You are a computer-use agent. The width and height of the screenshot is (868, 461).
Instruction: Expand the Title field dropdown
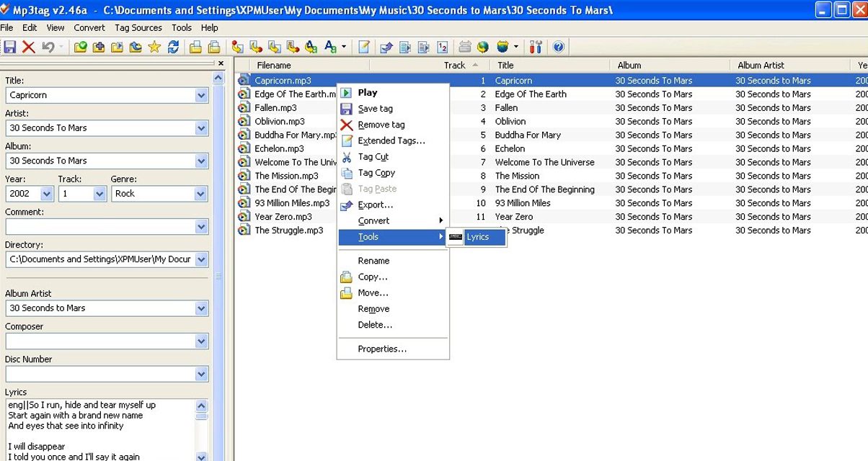click(201, 95)
